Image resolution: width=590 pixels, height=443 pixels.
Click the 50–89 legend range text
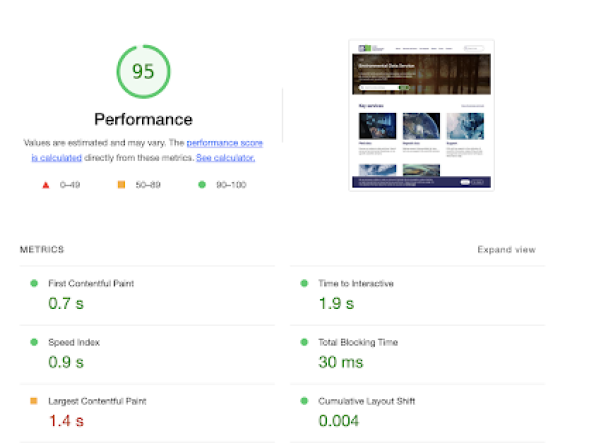[148, 185]
